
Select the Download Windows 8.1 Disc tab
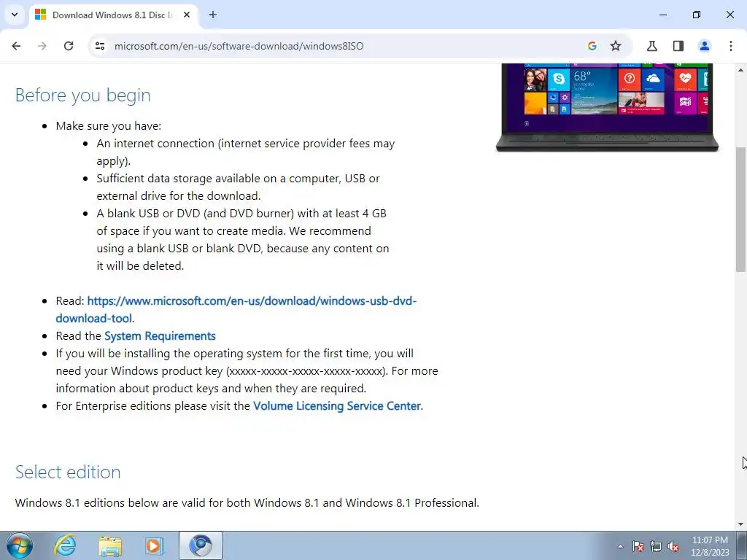tap(113, 15)
